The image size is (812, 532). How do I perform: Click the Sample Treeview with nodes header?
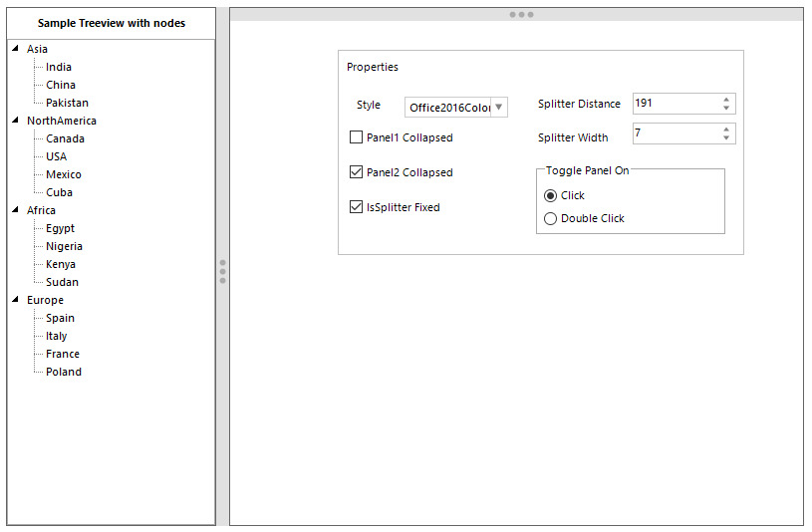[112, 23]
